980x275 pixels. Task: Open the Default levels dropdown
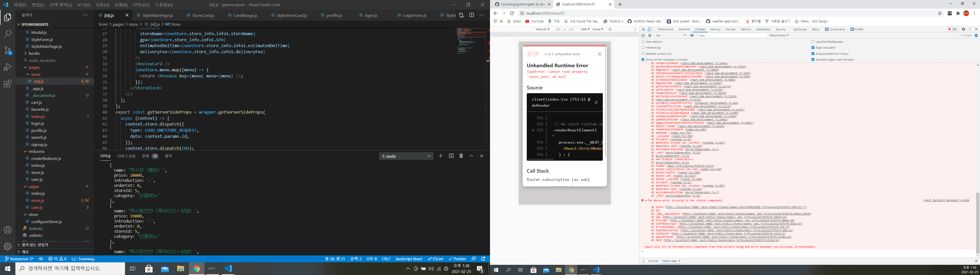click(778, 35)
